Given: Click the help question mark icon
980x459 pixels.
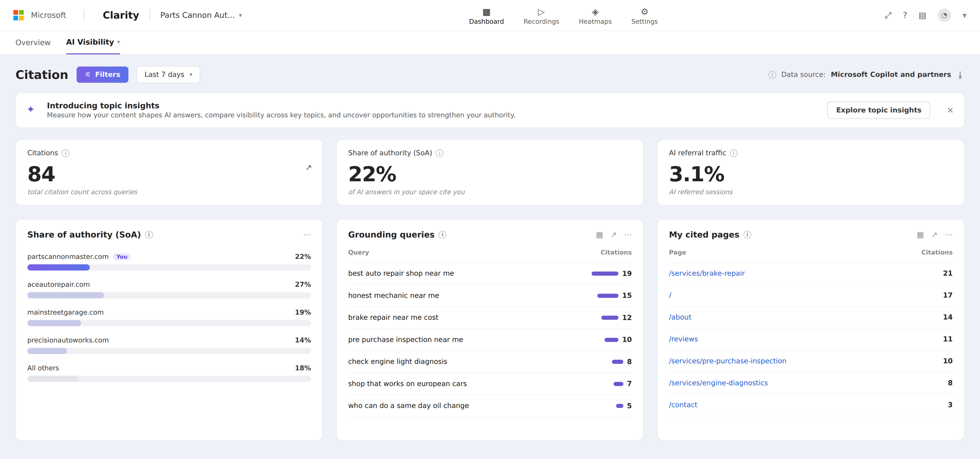Looking at the screenshot, I should coord(905,16).
